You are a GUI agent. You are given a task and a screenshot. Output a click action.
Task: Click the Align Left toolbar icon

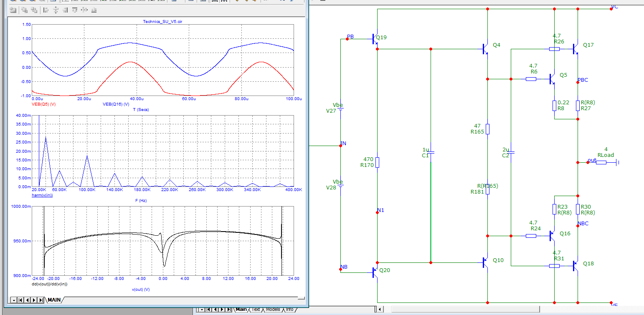click(x=46, y=10)
